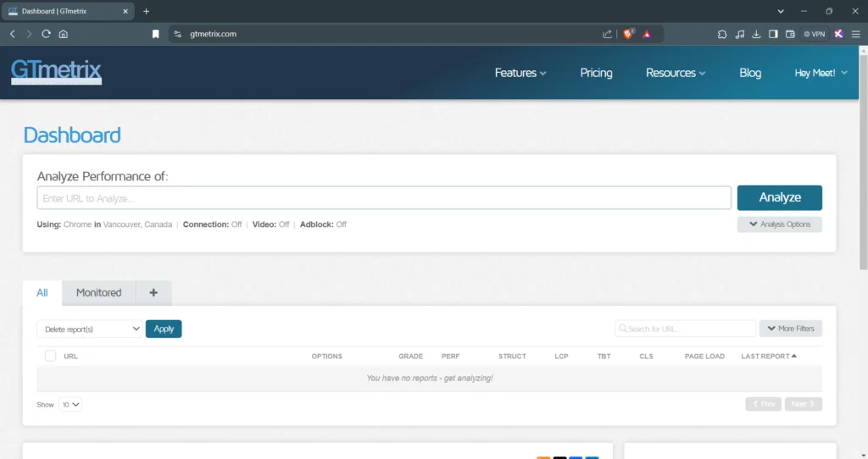
Task: Expand the Resources menu
Action: (x=676, y=73)
